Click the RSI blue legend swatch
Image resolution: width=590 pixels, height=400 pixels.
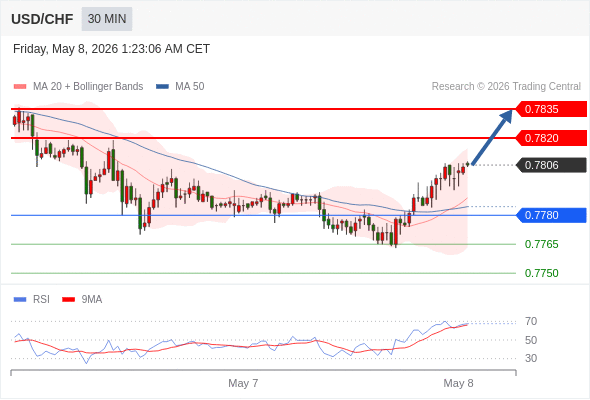[20, 300]
